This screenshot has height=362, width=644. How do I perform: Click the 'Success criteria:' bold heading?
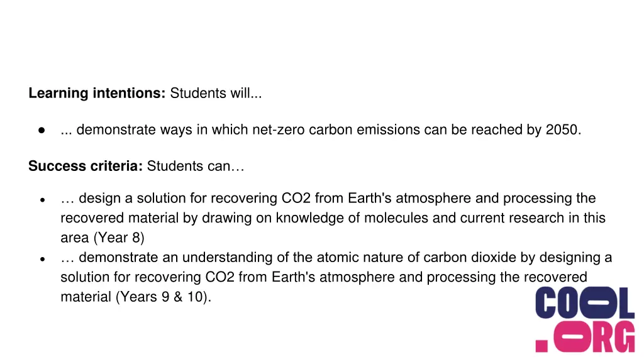86,166
